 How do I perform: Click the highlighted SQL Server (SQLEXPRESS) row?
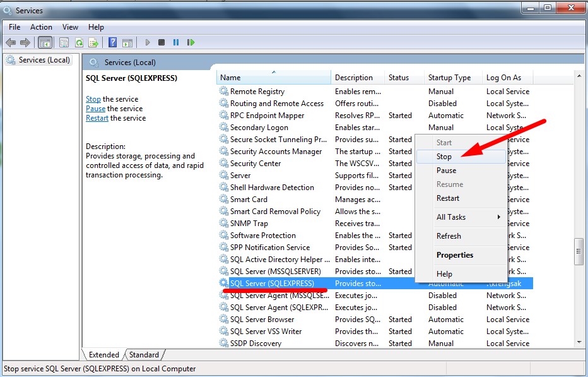click(375, 284)
